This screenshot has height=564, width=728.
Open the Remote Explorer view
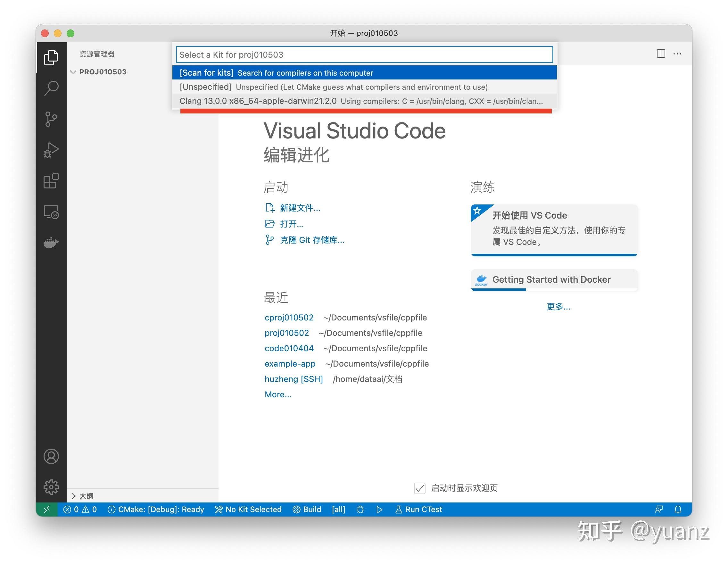point(51,212)
